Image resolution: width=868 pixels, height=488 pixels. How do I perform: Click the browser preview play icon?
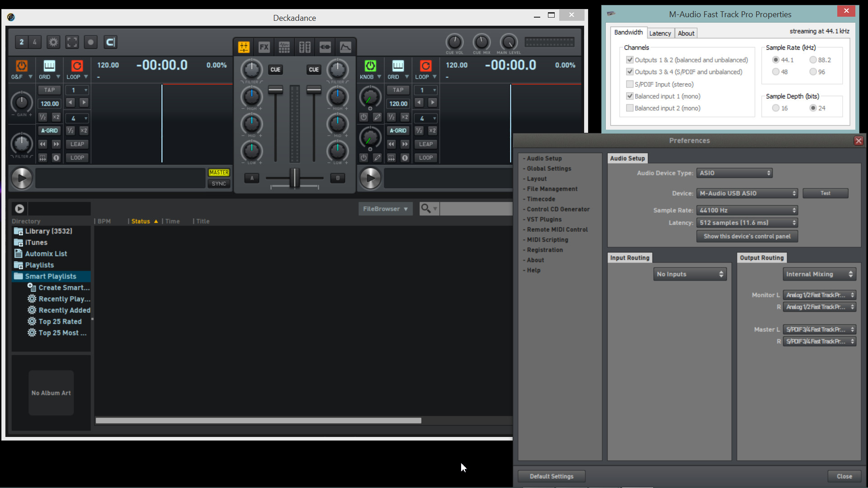pyautogui.click(x=19, y=208)
